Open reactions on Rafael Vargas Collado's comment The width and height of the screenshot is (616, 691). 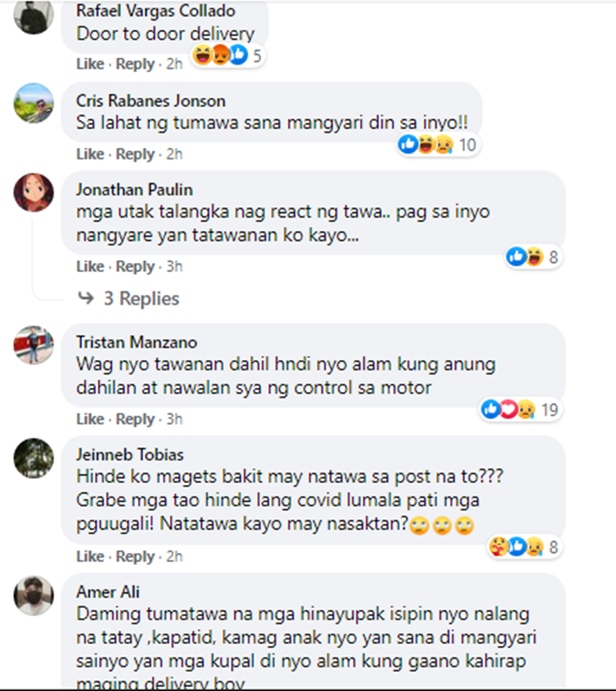[228, 56]
